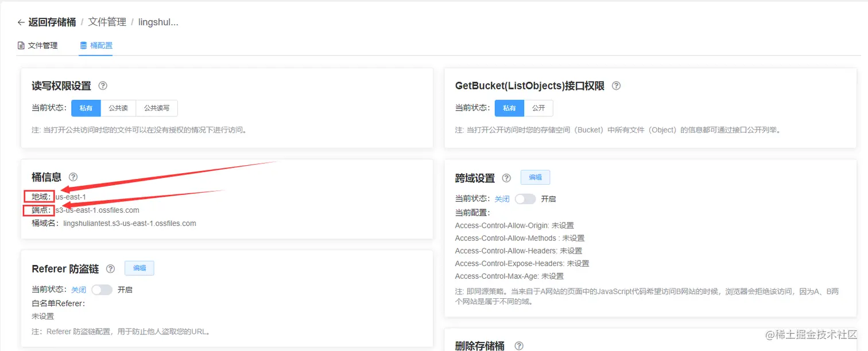868x351 pixels.
Task: Click Access-Control-Max-Age: 未设置 line
Action: [509, 276]
